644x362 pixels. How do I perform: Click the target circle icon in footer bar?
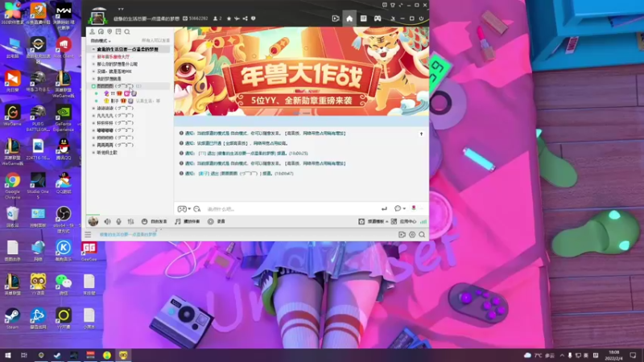[412, 235]
